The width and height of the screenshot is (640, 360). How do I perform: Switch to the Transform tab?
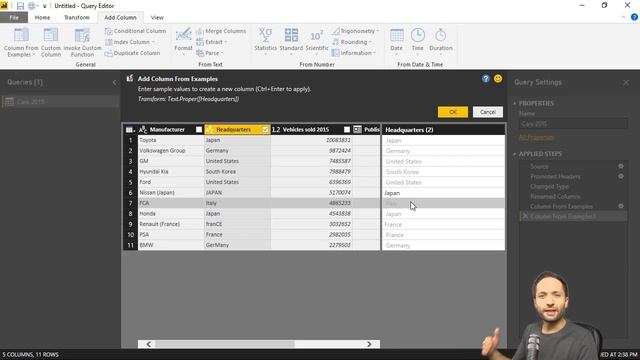[x=77, y=18]
